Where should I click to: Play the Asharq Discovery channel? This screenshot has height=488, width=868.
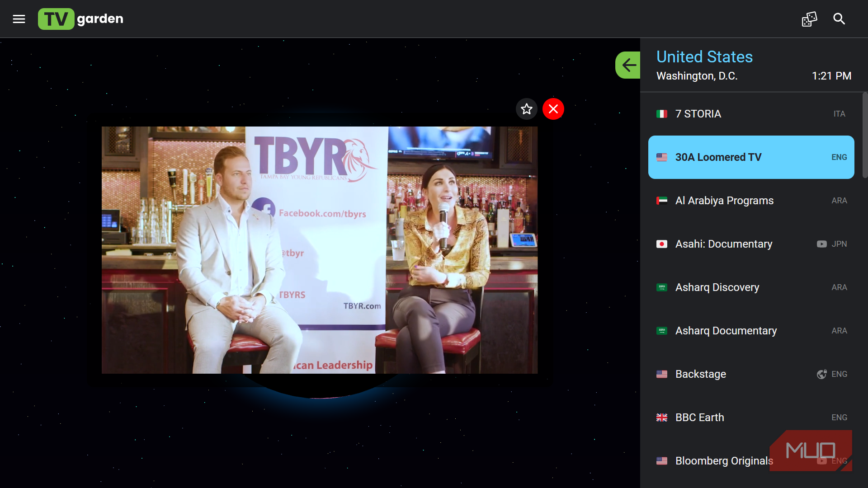pyautogui.click(x=751, y=287)
